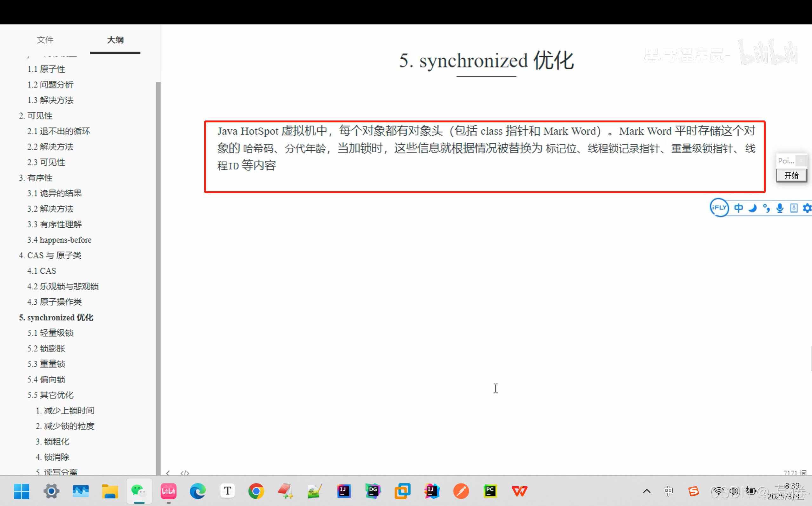Navigate to the 3.4 happens-before heading
Image resolution: width=812 pixels, height=506 pixels.
[59, 240]
